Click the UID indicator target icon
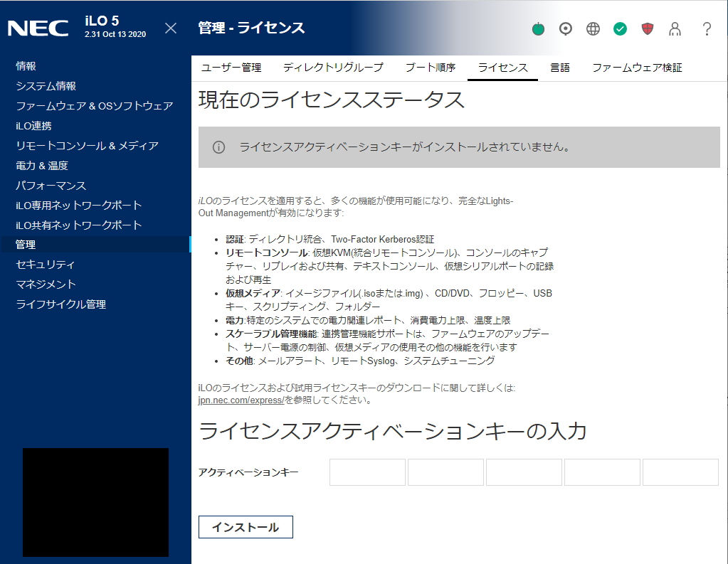This screenshot has height=564, width=728. (566, 28)
